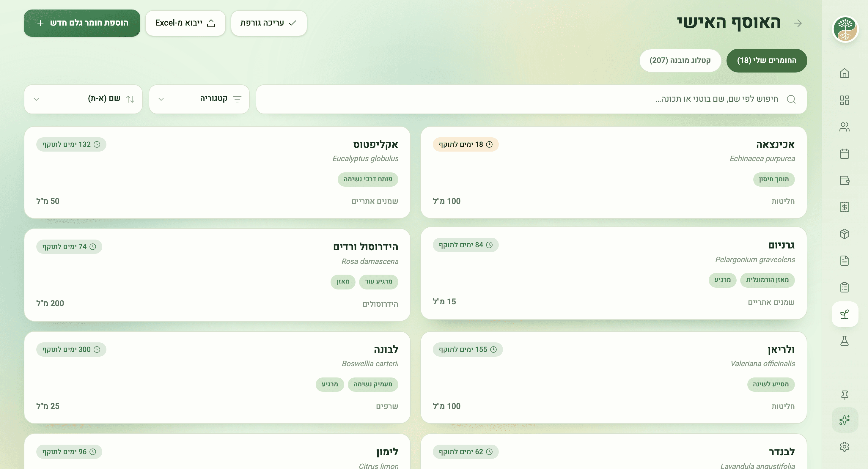Viewport: 868px width, 469px height.
Task: Click the 96 ימים לתוקף expiry badge
Action: point(69,452)
